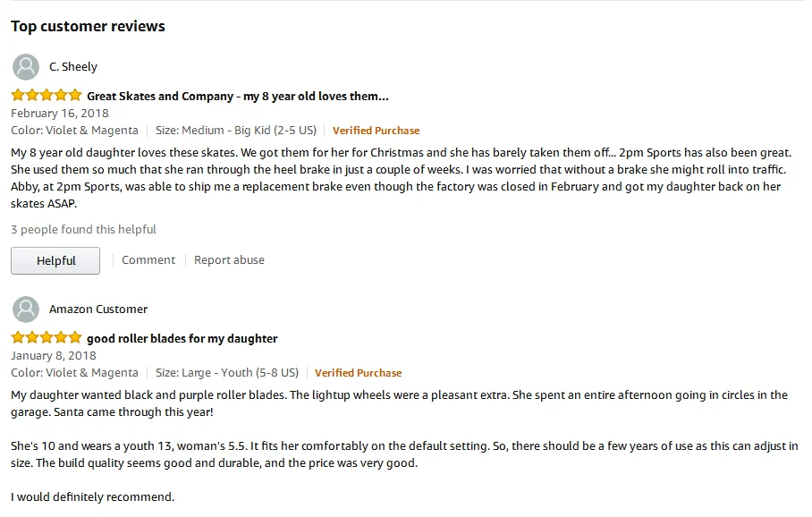
Task: Click the Comment link under the first review
Action: tap(148, 260)
